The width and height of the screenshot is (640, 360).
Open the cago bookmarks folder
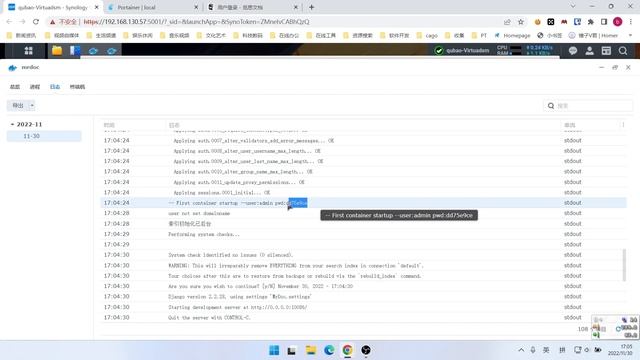coord(427,36)
